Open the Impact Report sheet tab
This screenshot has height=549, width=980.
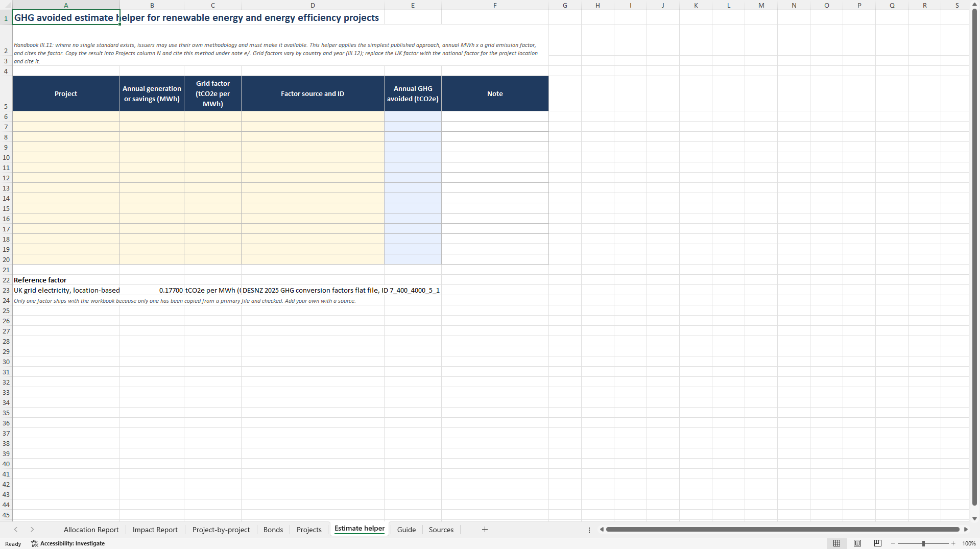click(155, 530)
